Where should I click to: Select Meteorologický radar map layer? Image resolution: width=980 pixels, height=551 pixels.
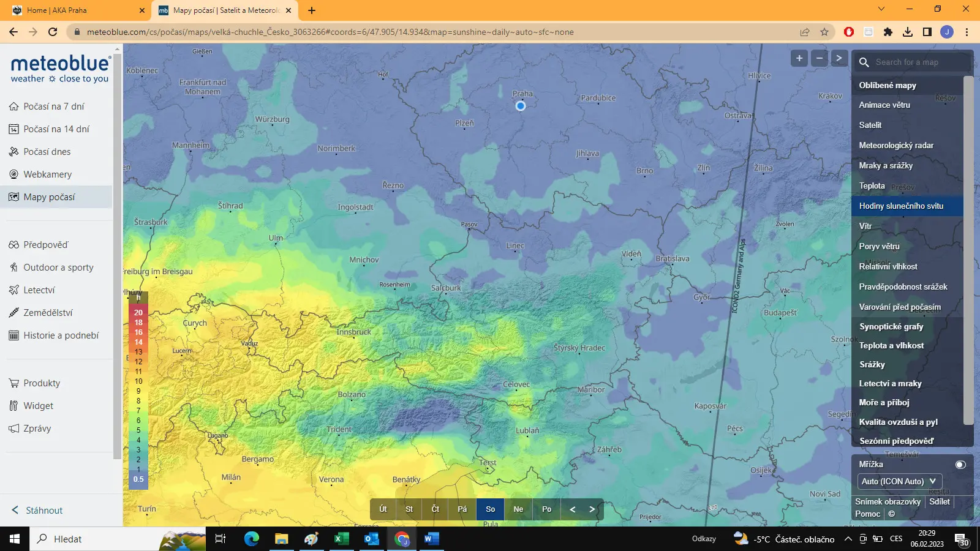pyautogui.click(x=896, y=146)
